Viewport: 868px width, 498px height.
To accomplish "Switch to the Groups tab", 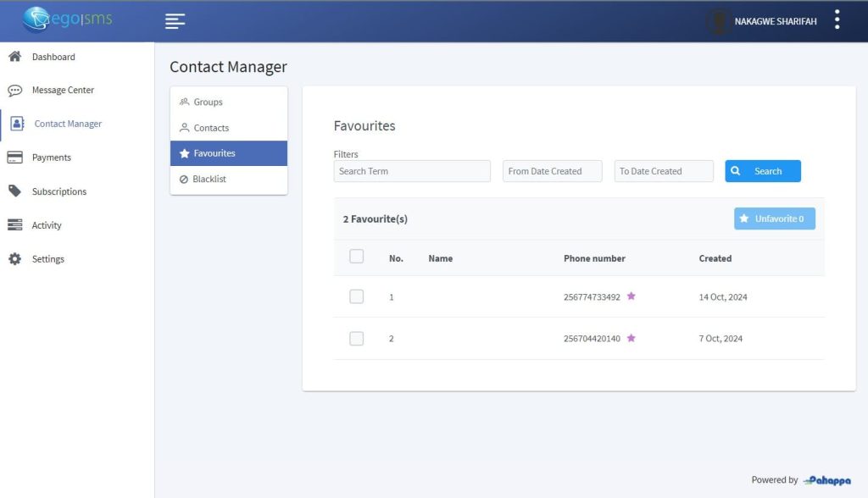I will pos(208,102).
